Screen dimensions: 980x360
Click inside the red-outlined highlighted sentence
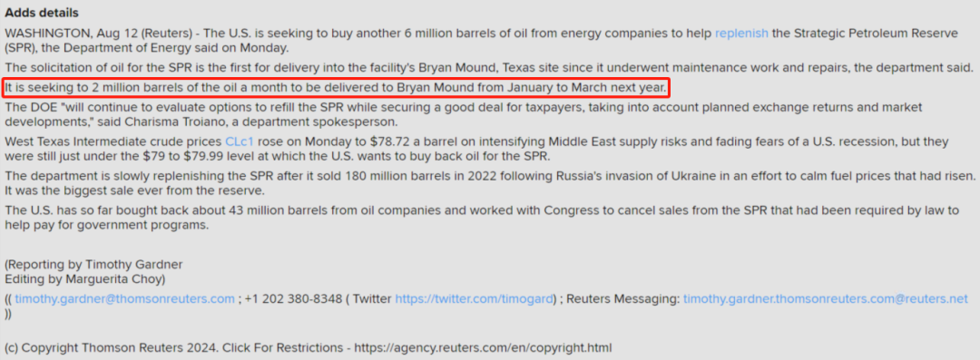(337, 88)
